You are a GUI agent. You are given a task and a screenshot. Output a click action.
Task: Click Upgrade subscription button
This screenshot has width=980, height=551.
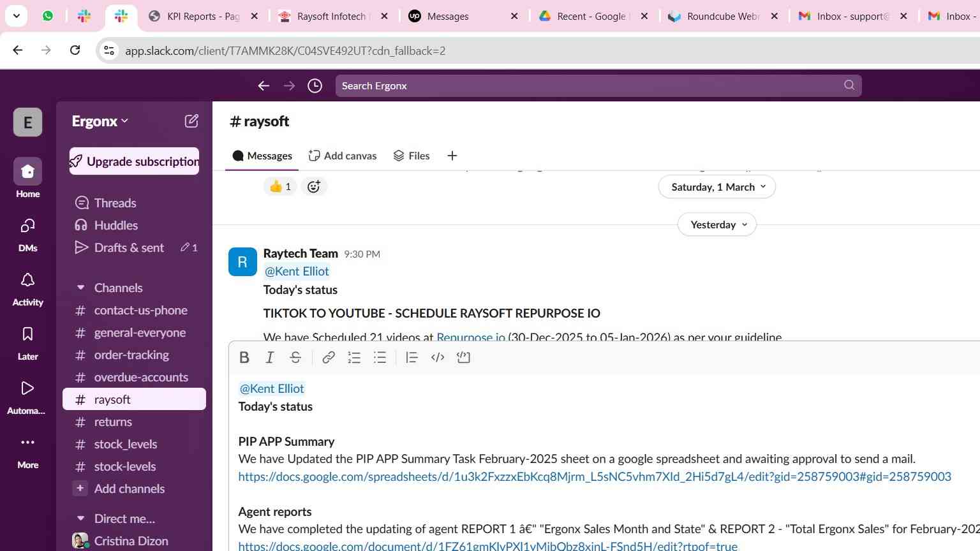[134, 161]
